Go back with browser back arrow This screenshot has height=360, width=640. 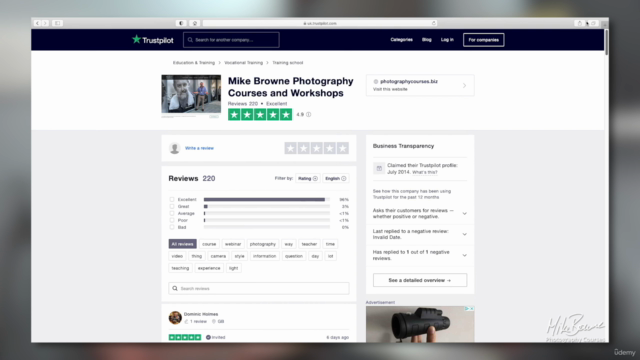point(37,23)
